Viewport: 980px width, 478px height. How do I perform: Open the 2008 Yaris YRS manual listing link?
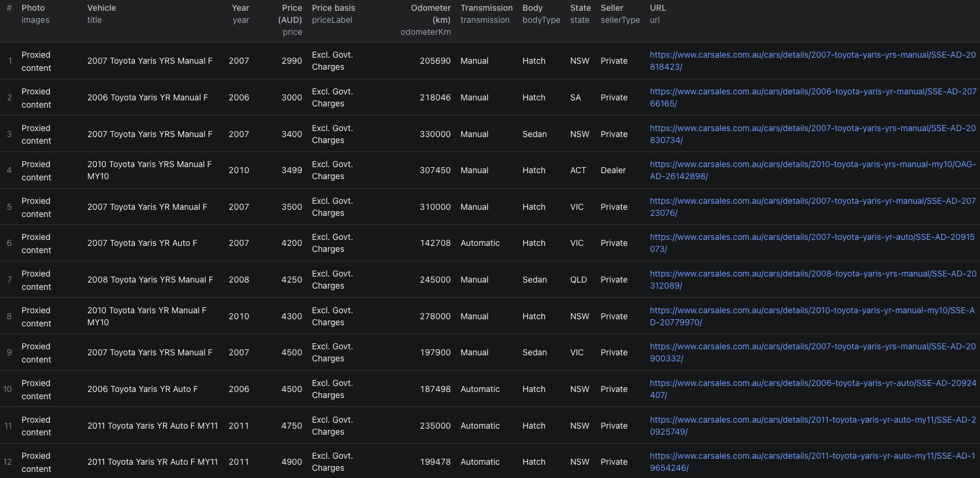point(813,280)
